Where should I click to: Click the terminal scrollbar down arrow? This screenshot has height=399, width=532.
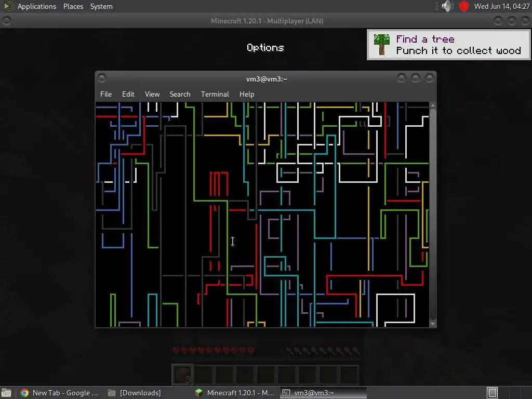point(433,324)
